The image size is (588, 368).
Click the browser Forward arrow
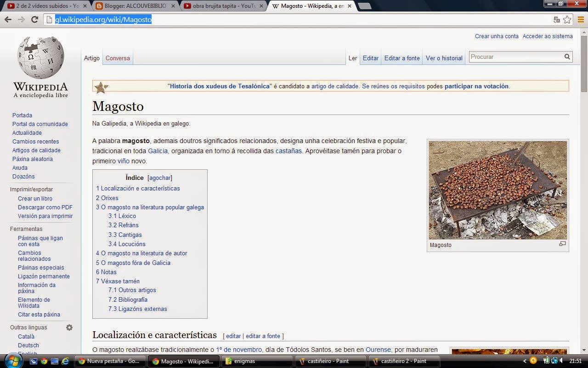coord(21,19)
